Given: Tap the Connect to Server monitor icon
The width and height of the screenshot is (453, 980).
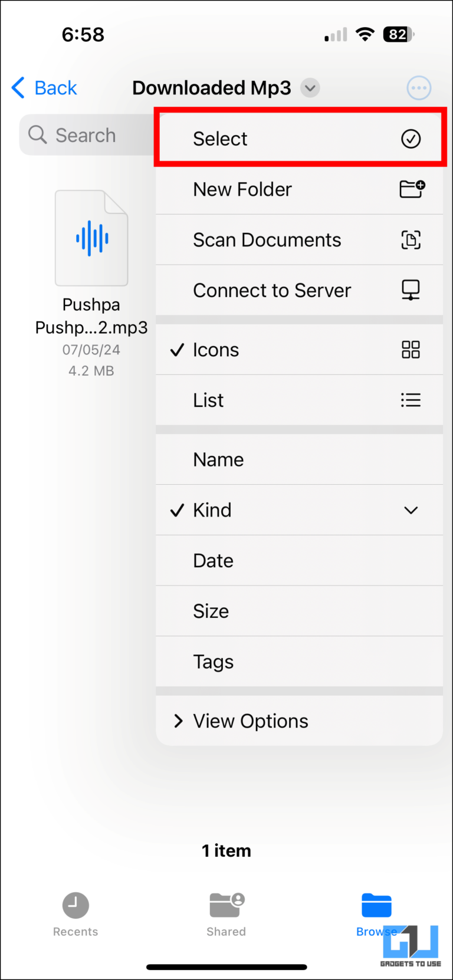Looking at the screenshot, I should click(x=411, y=290).
